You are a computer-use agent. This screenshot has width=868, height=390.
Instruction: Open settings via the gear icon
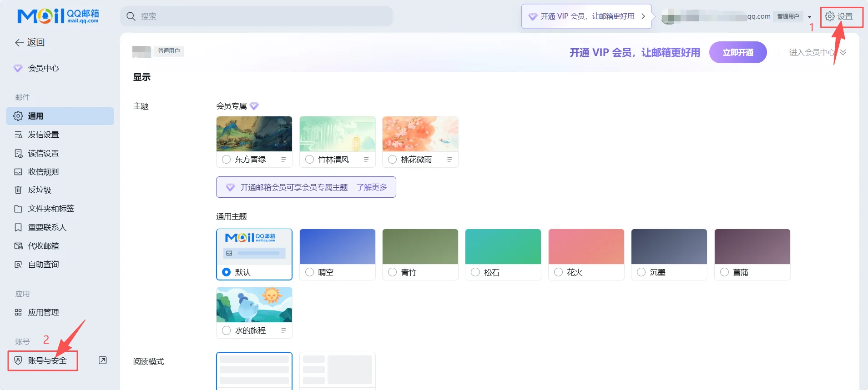(830, 16)
